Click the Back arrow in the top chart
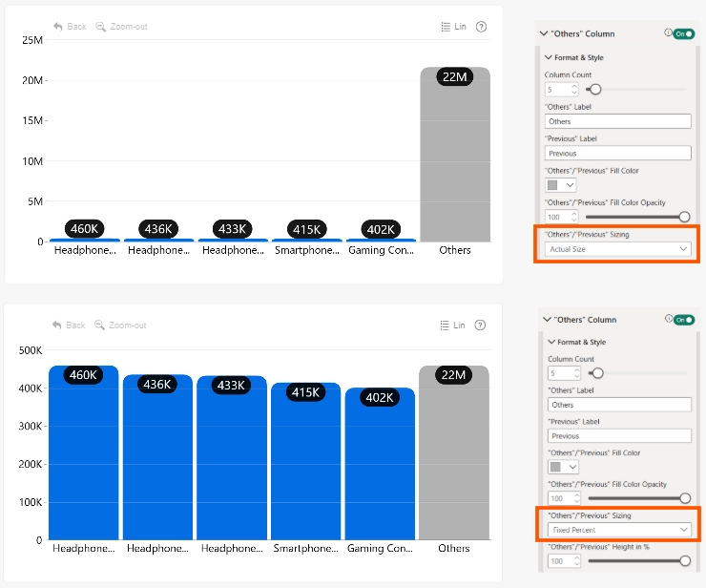Image resolution: width=706 pixels, height=588 pixels. pyautogui.click(x=57, y=27)
